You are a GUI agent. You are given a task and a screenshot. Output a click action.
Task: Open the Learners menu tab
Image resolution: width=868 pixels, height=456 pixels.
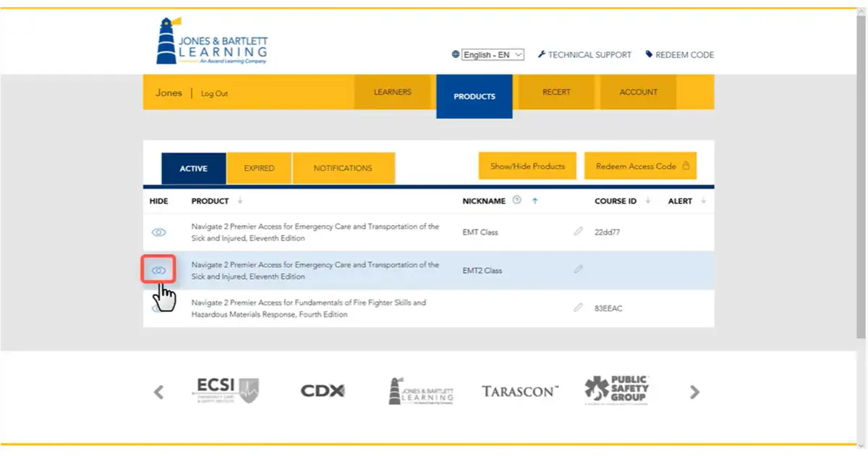pos(392,92)
